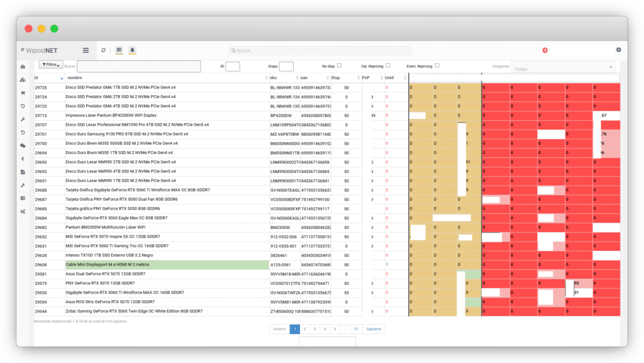Open the cogs configuration icon in sidebar
Viewport: 644px width, 363px height.
23,211
